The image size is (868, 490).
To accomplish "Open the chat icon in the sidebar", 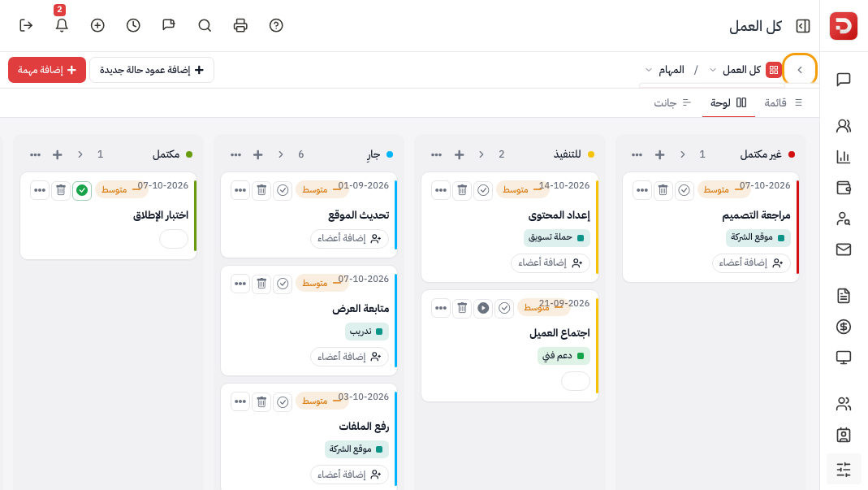I will click(x=844, y=80).
